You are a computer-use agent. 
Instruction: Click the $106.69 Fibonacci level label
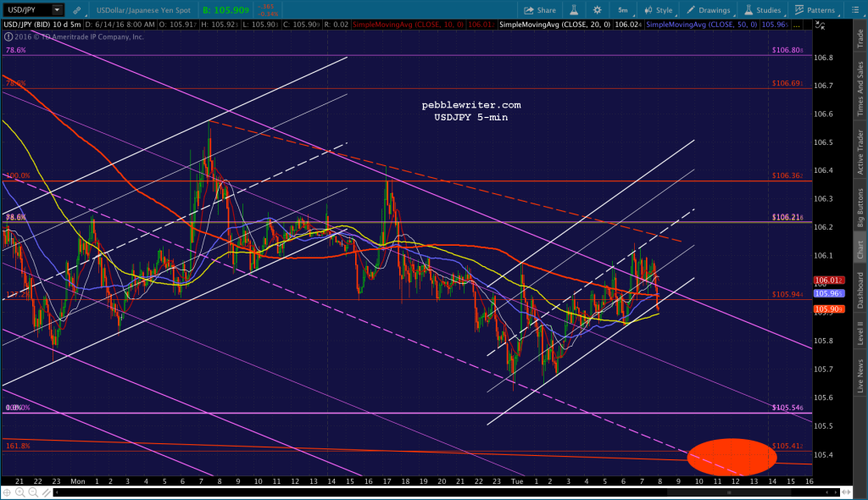pos(787,84)
